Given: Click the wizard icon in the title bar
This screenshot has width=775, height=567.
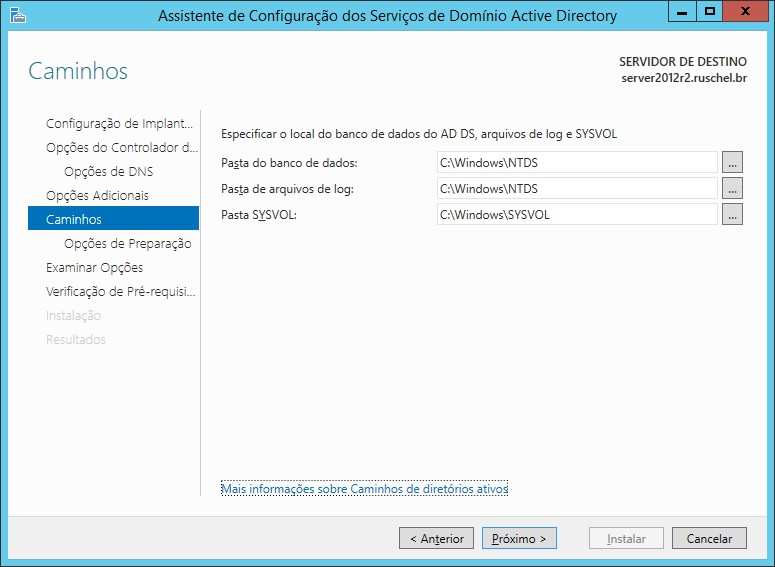Looking at the screenshot, I should (18, 15).
